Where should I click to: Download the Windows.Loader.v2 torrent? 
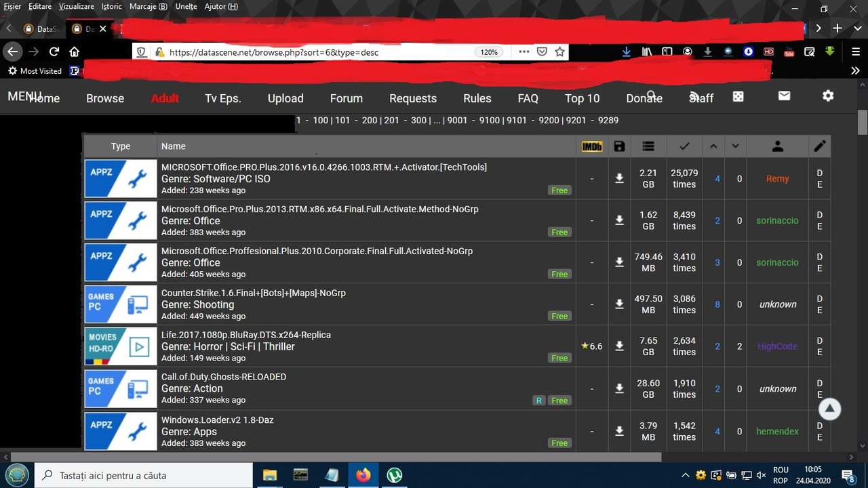click(619, 431)
